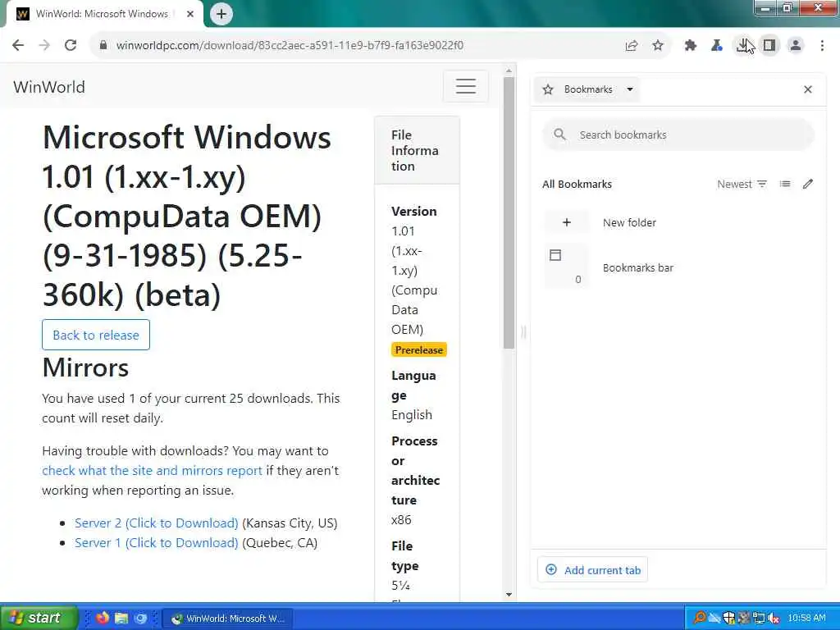The width and height of the screenshot is (840, 630).
Task: Expand the WinWorld hamburger menu
Action: [x=466, y=86]
